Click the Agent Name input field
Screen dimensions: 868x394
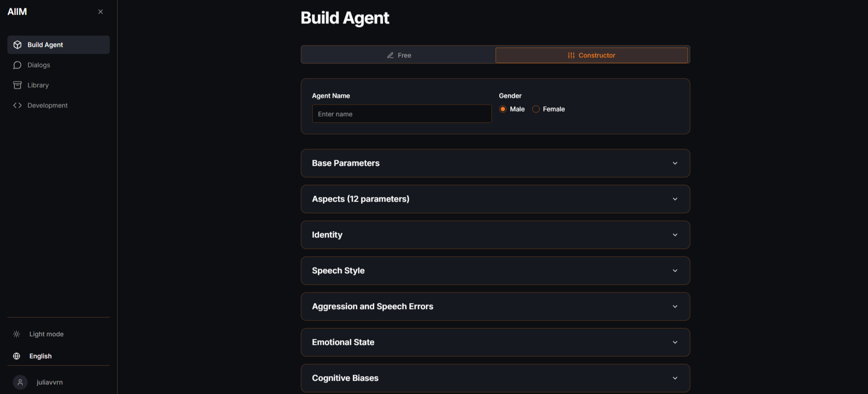coord(402,113)
